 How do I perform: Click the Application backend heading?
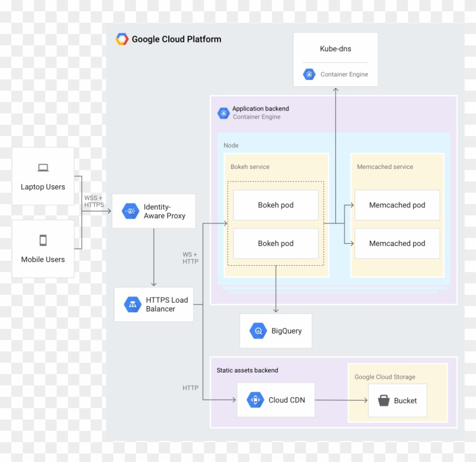click(x=261, y=108)
